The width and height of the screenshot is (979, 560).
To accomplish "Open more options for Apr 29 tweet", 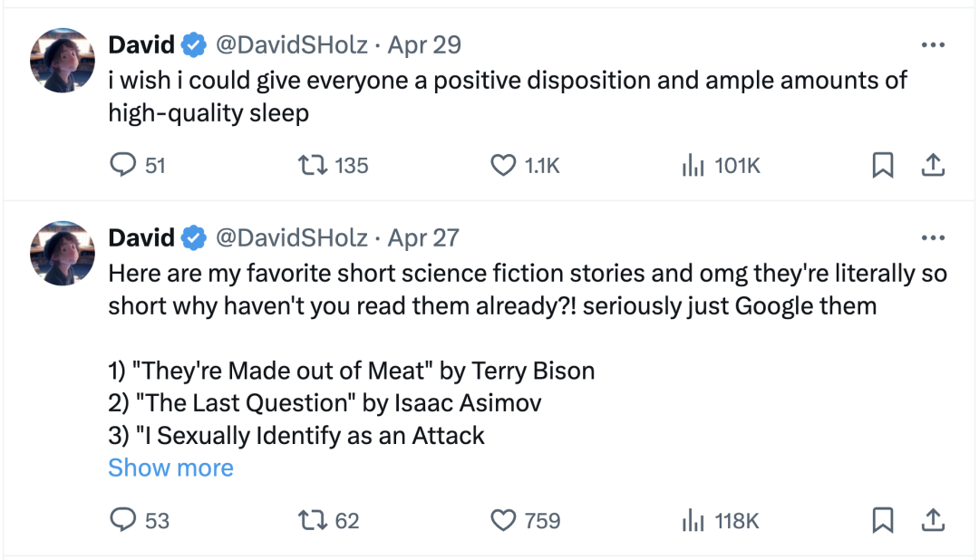I will coord(933,44).
